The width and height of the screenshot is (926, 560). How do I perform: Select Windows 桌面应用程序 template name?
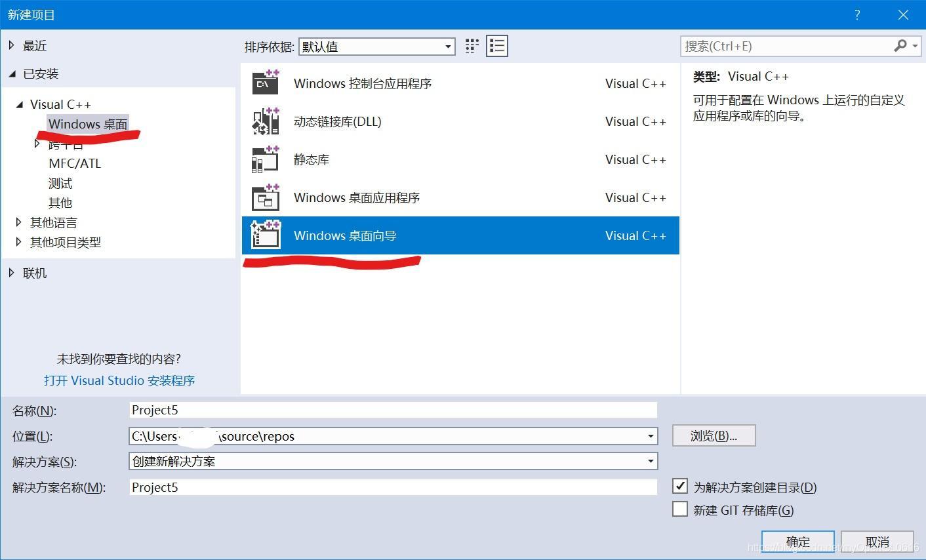pos(357,197)
